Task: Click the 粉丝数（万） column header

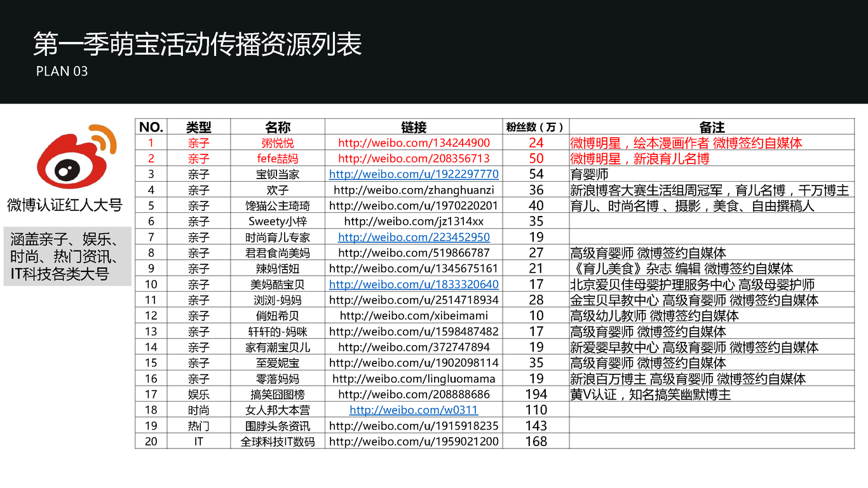Action: point(536,127)
